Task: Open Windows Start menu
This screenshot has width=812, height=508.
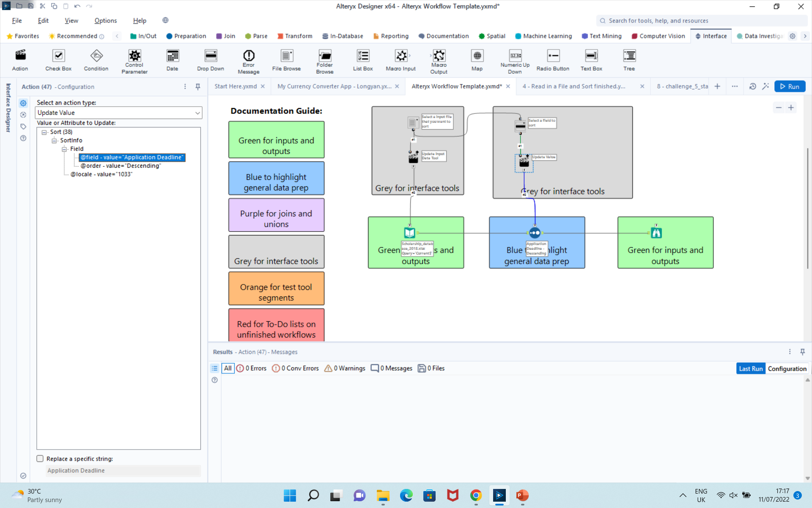Action: 290,495
